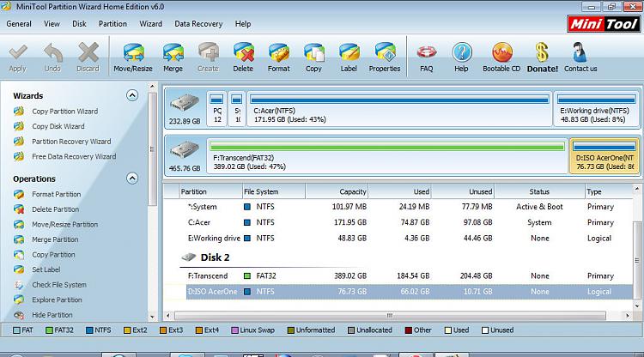
Task: Select the D:ISO AcerOne list row
Action: [410, 292]
